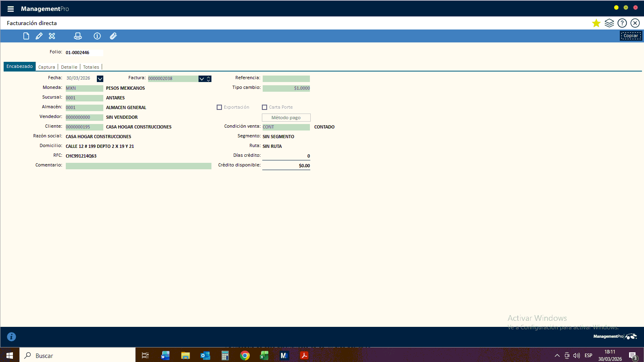Open the Totales tab
Screen dimensions: 644x362
[x=91, y=67]
